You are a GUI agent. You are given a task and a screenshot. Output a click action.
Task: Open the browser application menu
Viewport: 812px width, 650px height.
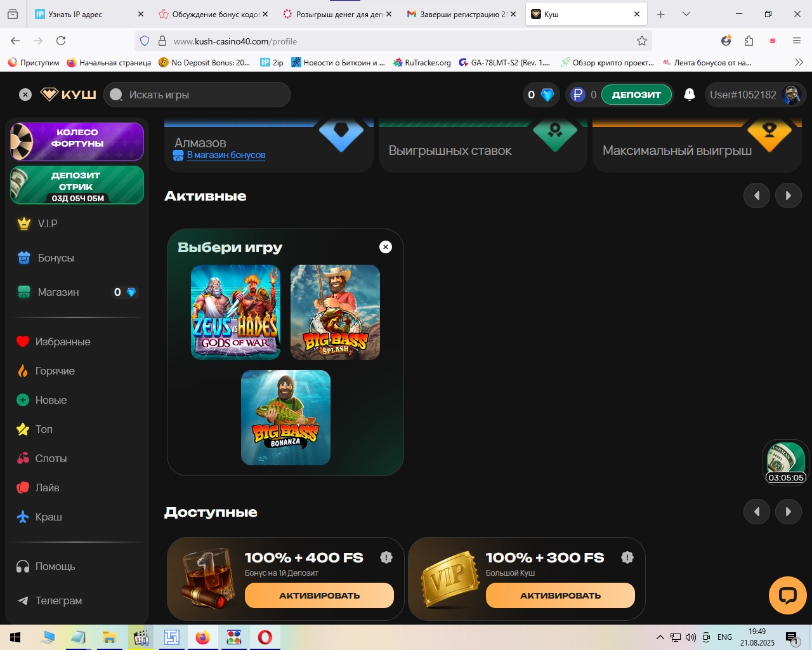[797, 41]
